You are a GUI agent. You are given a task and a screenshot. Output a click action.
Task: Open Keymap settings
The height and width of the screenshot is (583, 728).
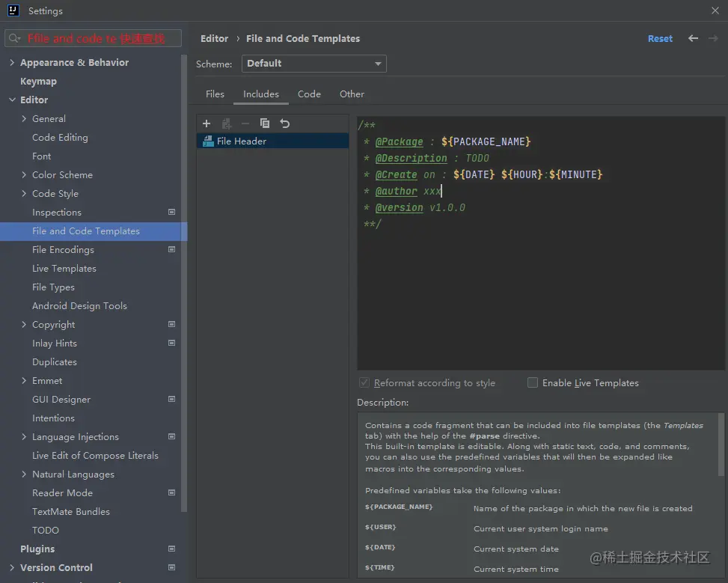[x=39, y=82]
